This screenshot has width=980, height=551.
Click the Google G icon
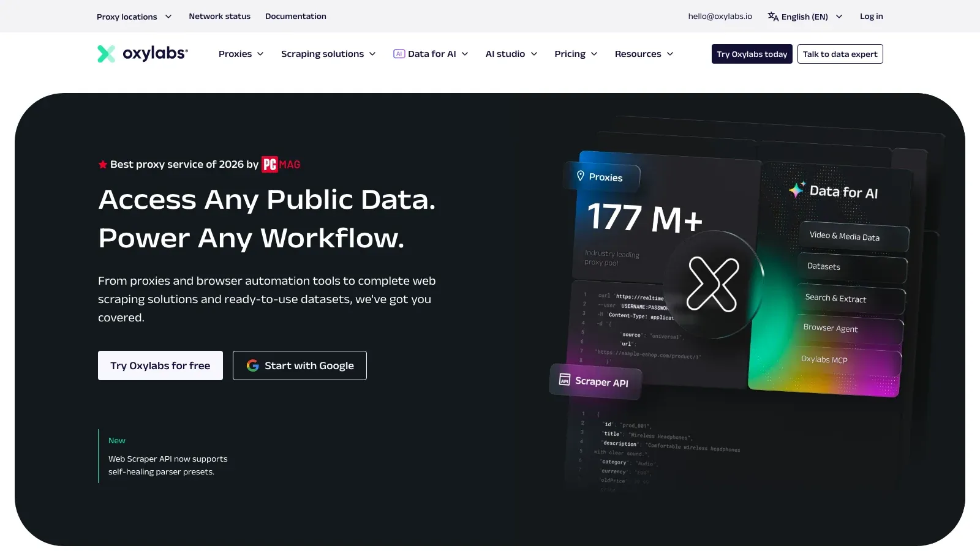point(252,365)
